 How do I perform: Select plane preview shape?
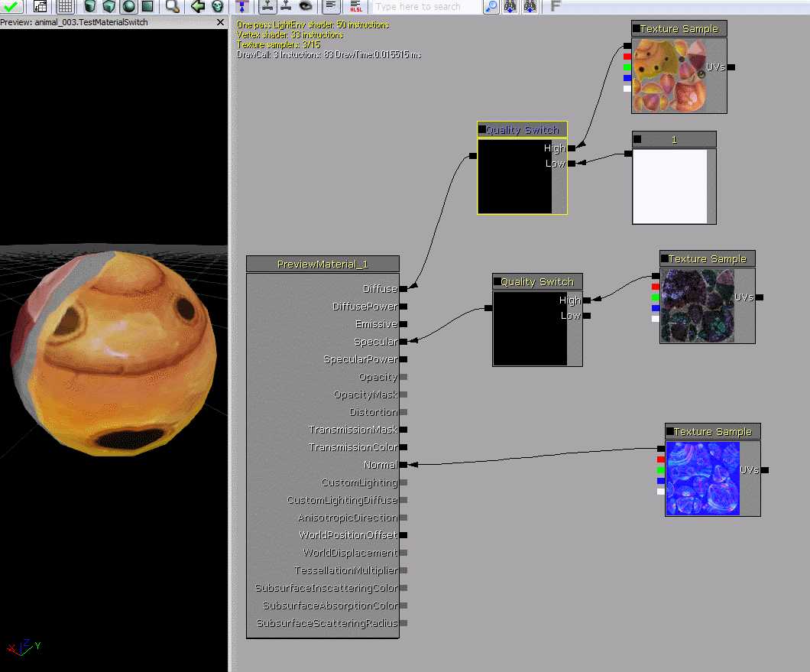click(147, 6)
